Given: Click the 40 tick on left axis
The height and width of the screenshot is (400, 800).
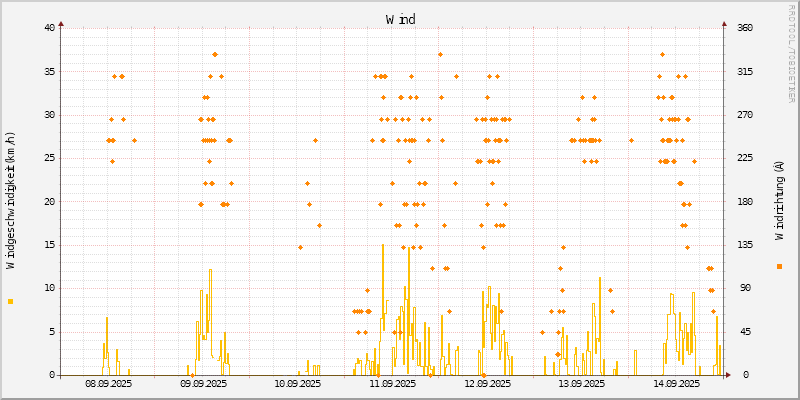Looking at the screenshot, I should coord(49,28).
